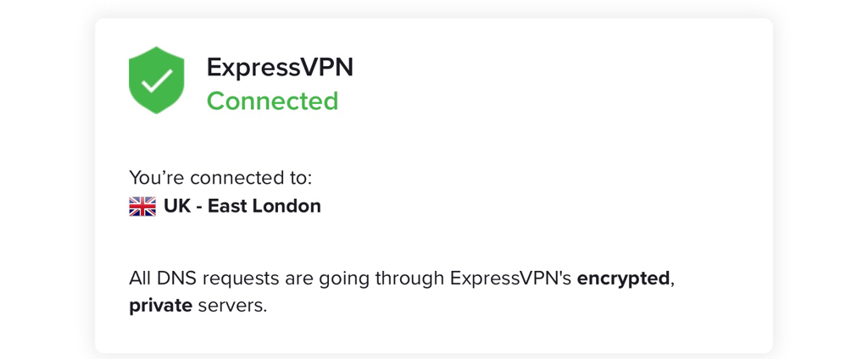The image size is (868, 359).
Task: Click the gray background right of the card
Action: click(x=821, y=179)
